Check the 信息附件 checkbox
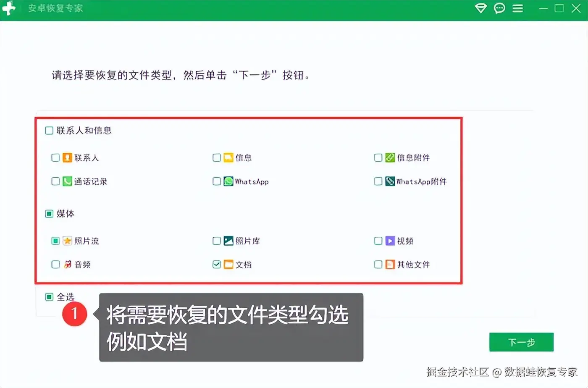Screen dimensions: 588x388 click(x=378, y=157)
